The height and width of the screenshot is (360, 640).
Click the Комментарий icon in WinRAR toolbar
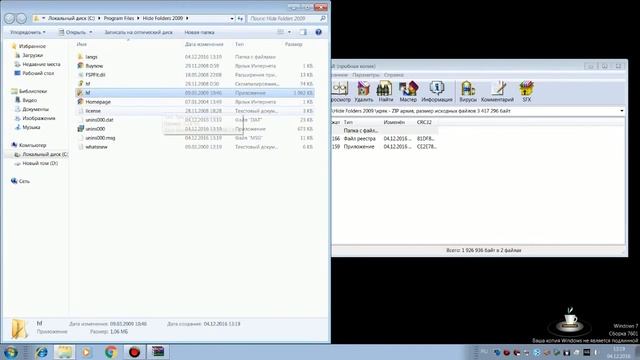pos(497,91)
